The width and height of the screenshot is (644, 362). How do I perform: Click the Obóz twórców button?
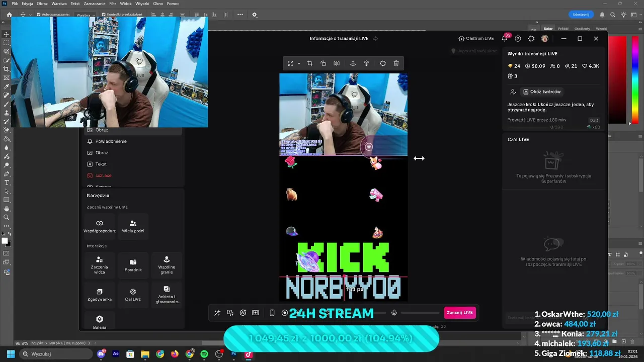(x=542, y=92)
